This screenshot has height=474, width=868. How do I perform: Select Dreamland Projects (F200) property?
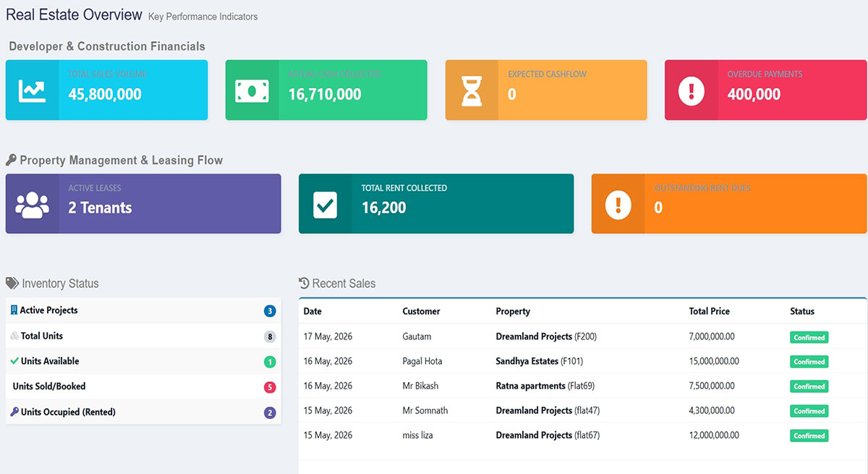pos(546,337)
